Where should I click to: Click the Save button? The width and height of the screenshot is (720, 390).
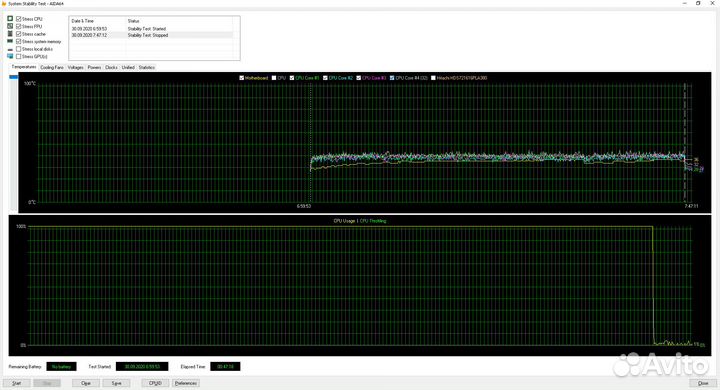(x=117, y=383)
